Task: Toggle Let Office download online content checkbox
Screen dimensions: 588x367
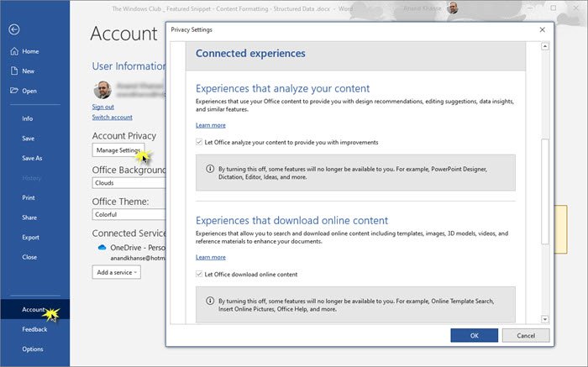Action: pos(199,274)
